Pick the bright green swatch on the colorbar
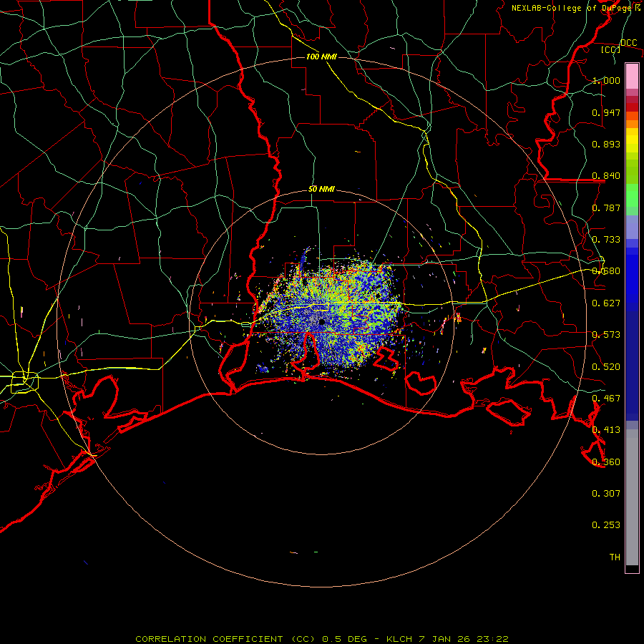The width and height of the screenshot is (644, 644). pos(632,195)
